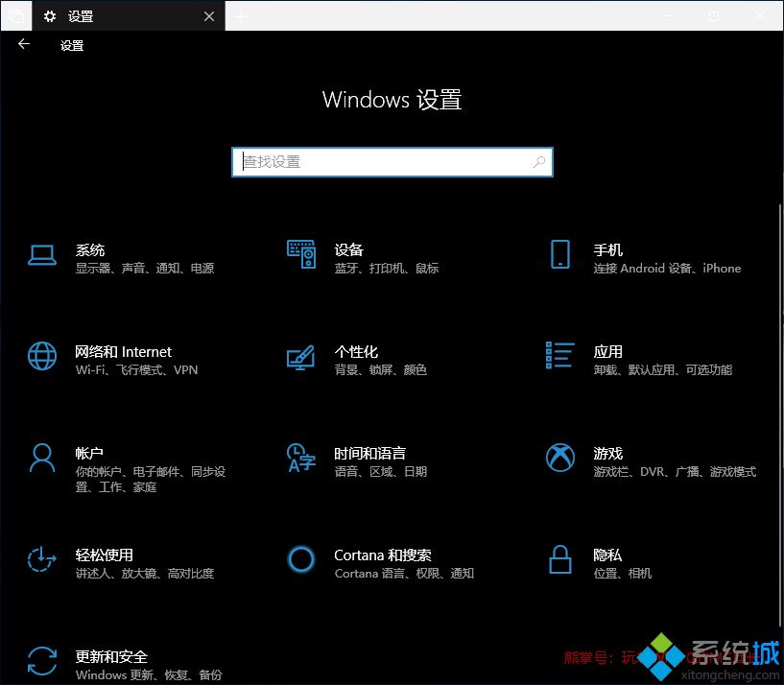The image size is (784, 685).
Task: Open the Cortana circle icon
Action: [x=301, y=559]
